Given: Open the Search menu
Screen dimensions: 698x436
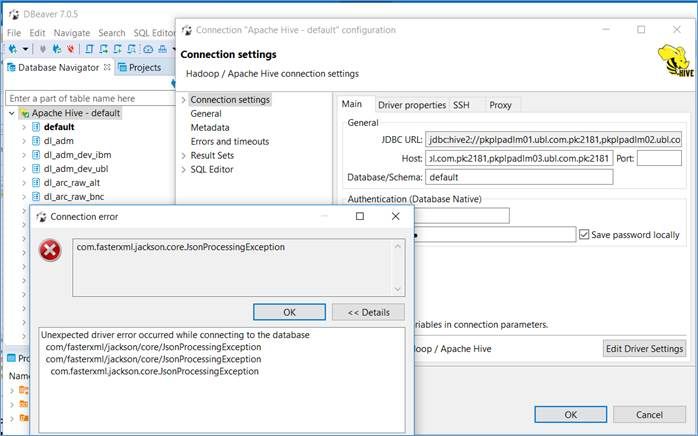Looking at the screenshot, I should (x=112, y=33).
